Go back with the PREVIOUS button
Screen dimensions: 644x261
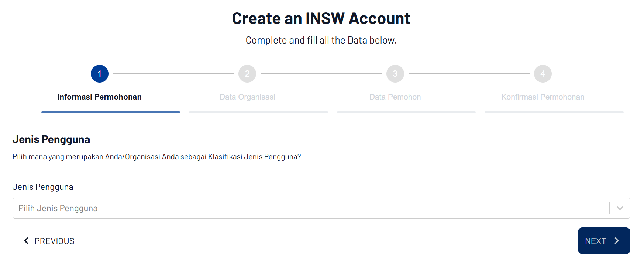click(x=49, y=241)
